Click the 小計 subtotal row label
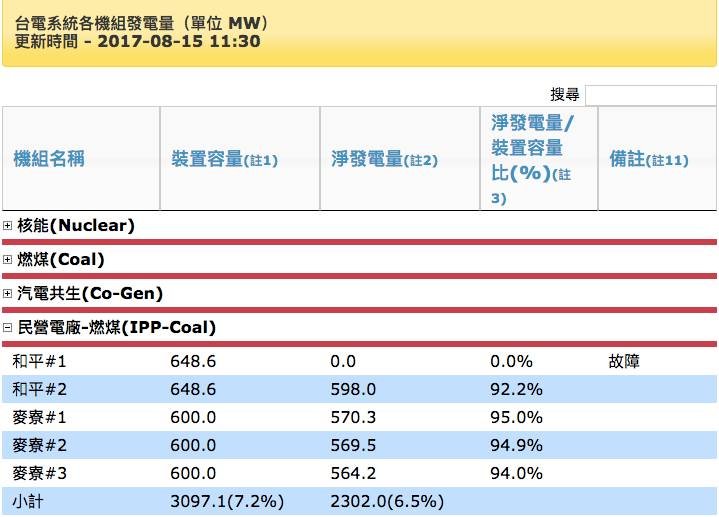 [28, 501]
